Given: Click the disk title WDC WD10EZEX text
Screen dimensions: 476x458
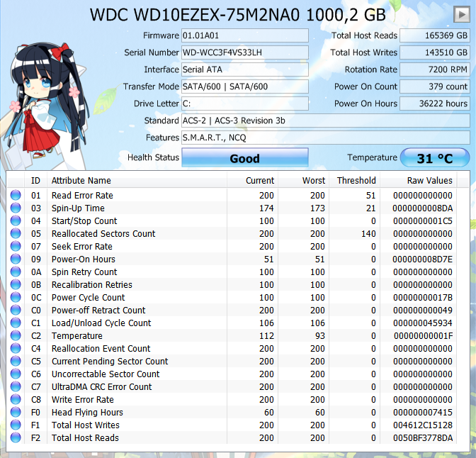Looking at the screenshot, I should tap(239, 14).
